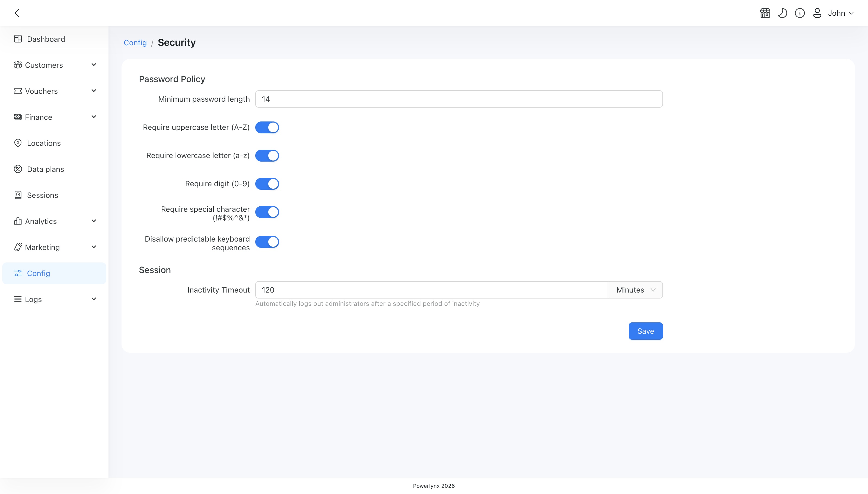Screen dimensions: 868x494
Task: Disable the Require digit switch
Action: 267,184
